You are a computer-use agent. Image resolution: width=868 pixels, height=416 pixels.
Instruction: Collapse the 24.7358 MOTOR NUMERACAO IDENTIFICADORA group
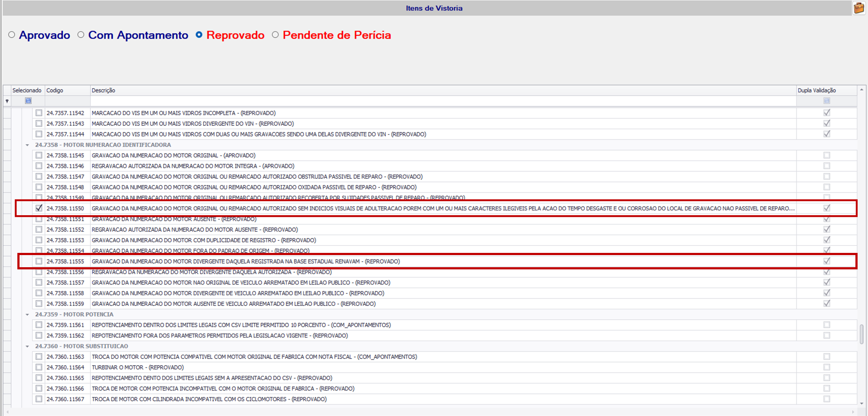tap(27, 145)
